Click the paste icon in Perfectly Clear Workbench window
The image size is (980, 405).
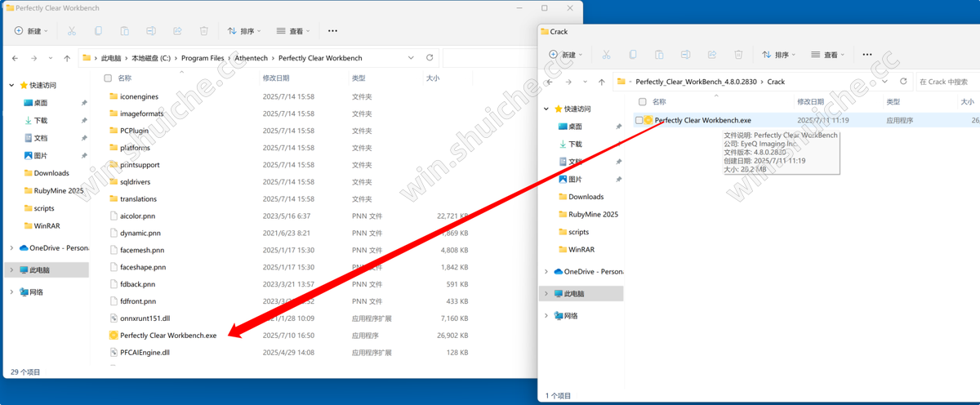(125, 31)
